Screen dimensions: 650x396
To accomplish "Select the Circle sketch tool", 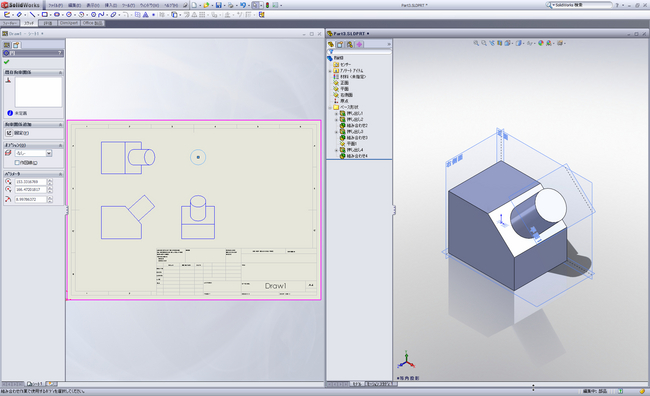I will tap(69, 15).
